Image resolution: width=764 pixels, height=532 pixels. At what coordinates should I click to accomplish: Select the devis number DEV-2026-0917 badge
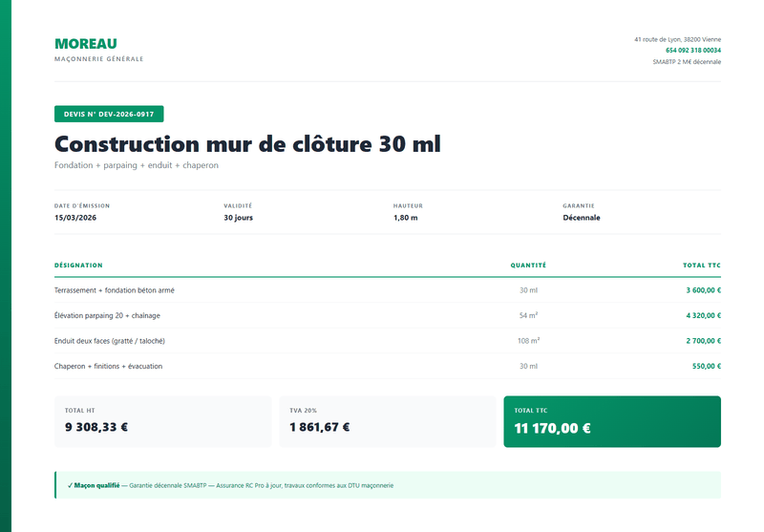tap(109, 114)
